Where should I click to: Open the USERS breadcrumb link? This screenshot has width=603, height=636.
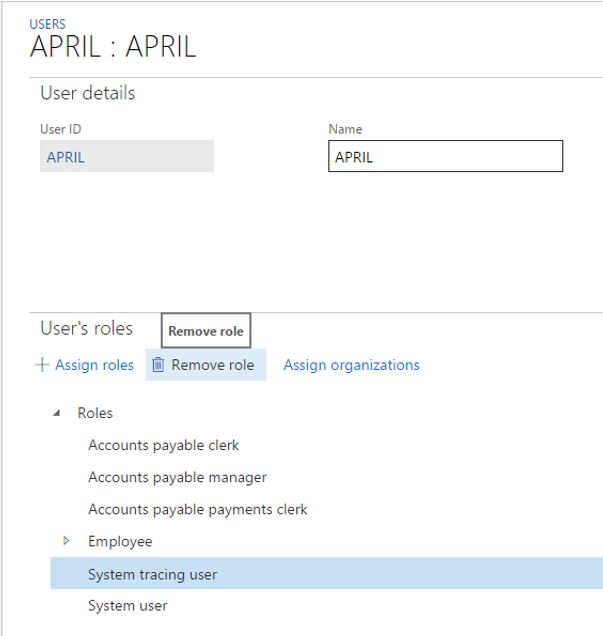click(47, 24)
